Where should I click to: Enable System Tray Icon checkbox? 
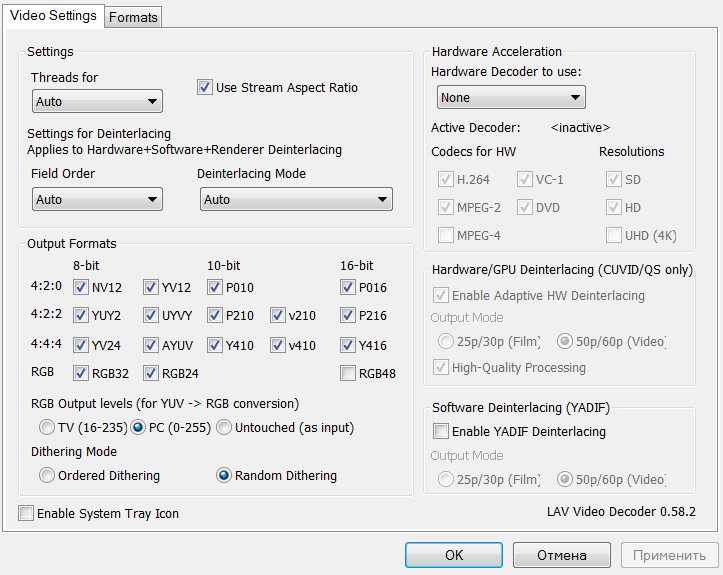26,514
